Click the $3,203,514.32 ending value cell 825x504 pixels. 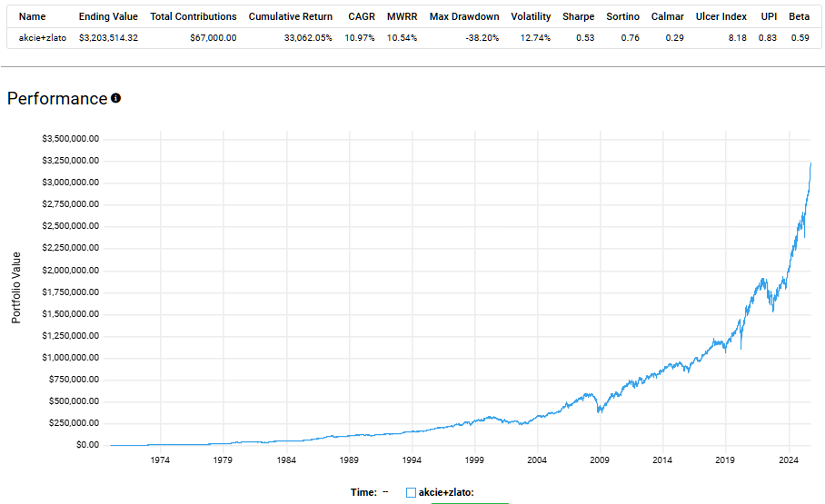tap(108, 38)
